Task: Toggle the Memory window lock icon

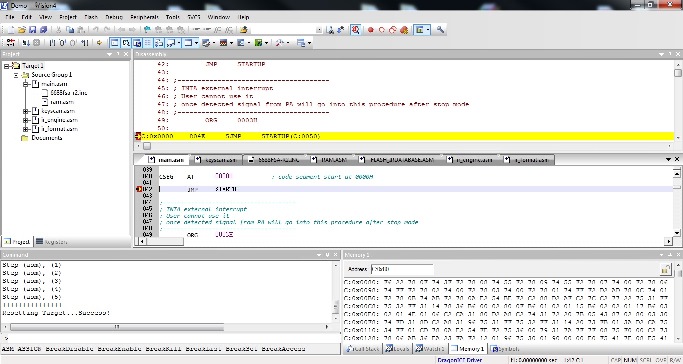Action: [x=665, y=269]
